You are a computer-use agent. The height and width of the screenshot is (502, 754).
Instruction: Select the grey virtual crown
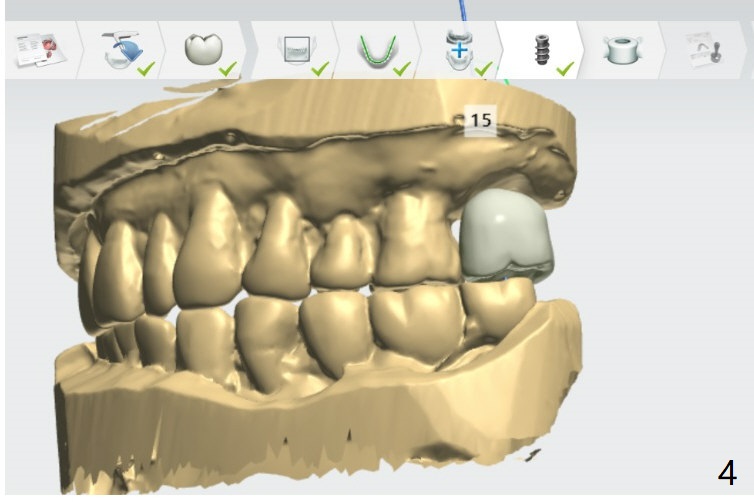tap(503, 232)
